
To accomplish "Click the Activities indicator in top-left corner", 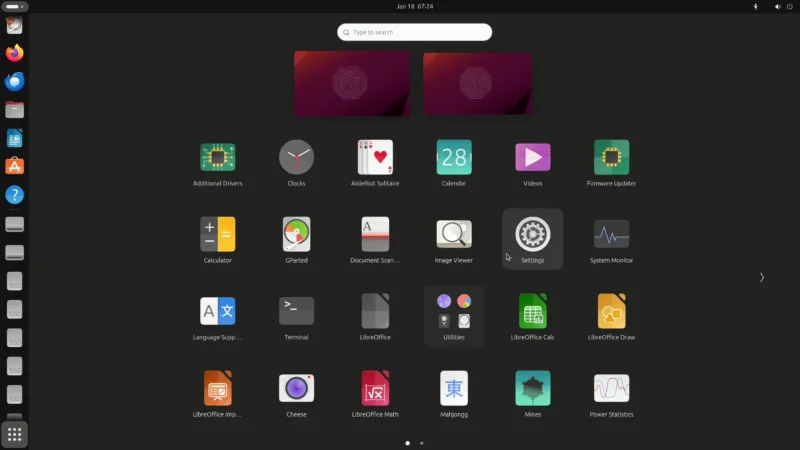I will [x=15, y=6].
